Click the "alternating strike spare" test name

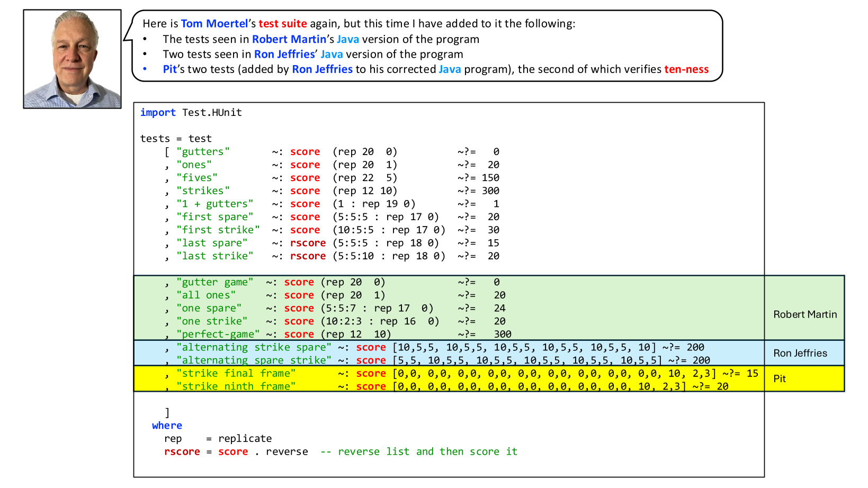point(254,347)
